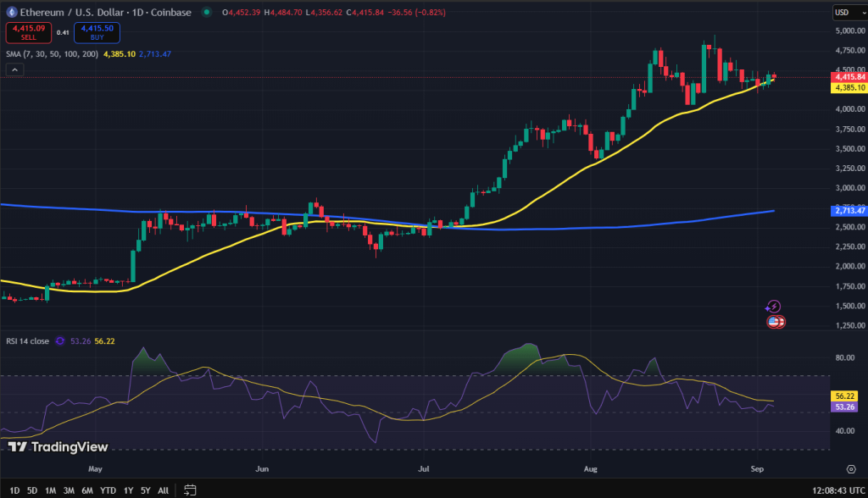868x498 pixels.
Task: Open the purple lightning event marker
Action: point(773,306)
